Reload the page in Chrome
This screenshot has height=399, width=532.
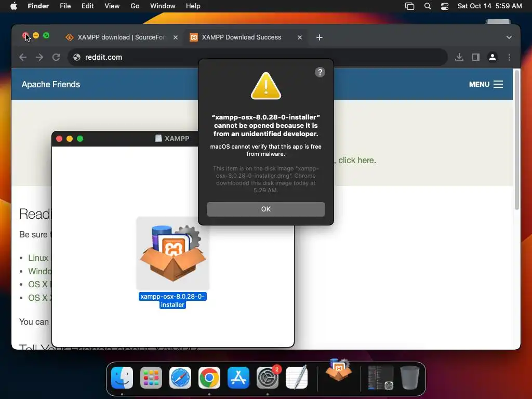56,57
